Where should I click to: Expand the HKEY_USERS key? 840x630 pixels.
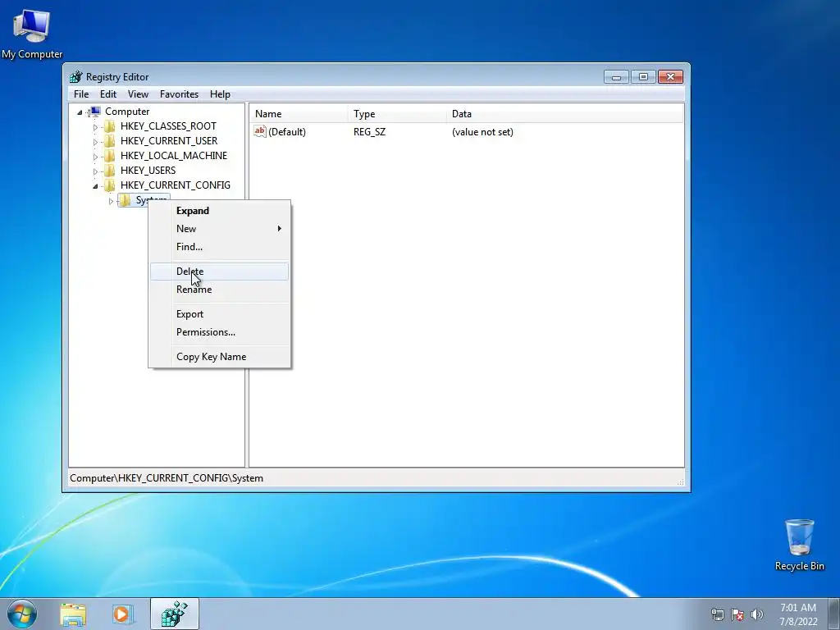95,171
